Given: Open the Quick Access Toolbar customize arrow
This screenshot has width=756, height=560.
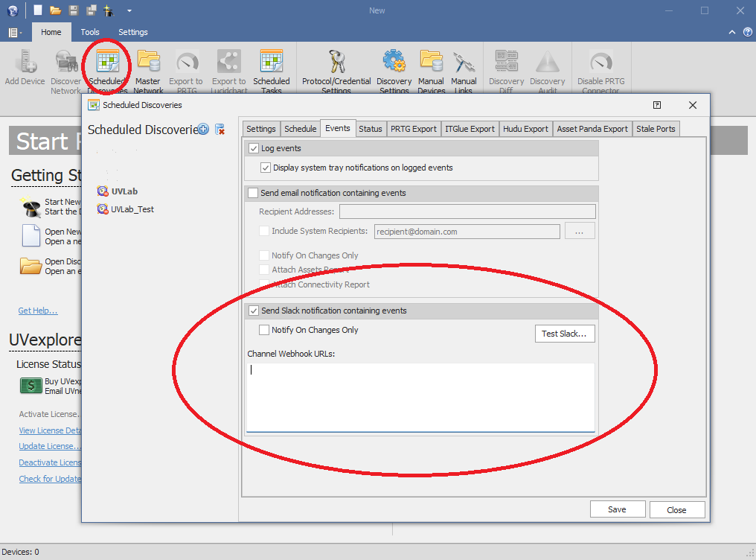Looking at the screenshot, I should pos(129,10).
